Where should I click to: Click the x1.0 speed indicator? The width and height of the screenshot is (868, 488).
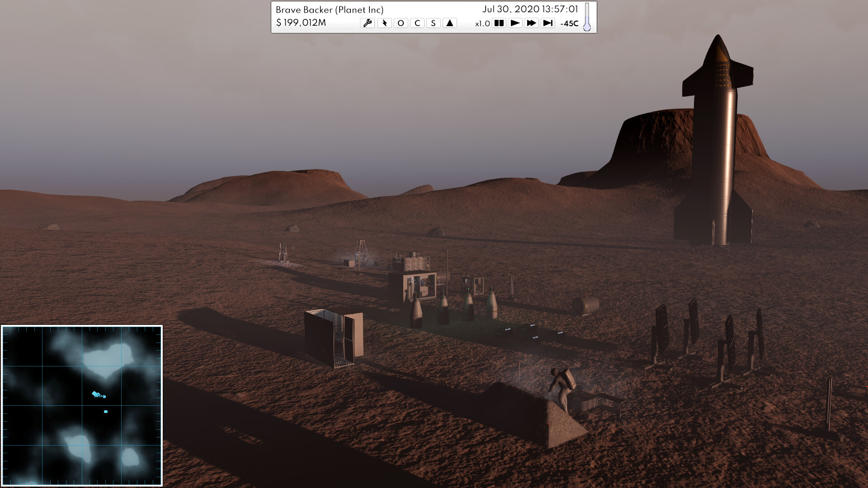pos(482,23)
